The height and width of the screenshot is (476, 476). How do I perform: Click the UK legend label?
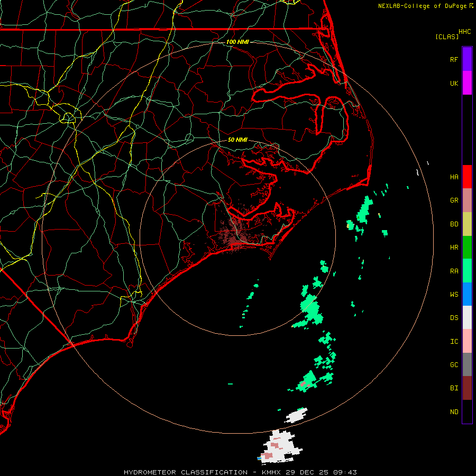454,83
